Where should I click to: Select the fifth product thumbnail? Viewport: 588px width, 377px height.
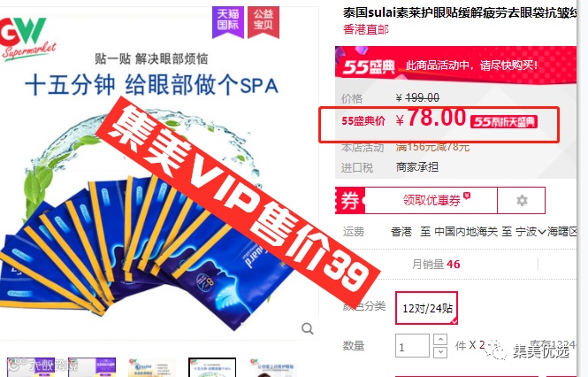272,367
